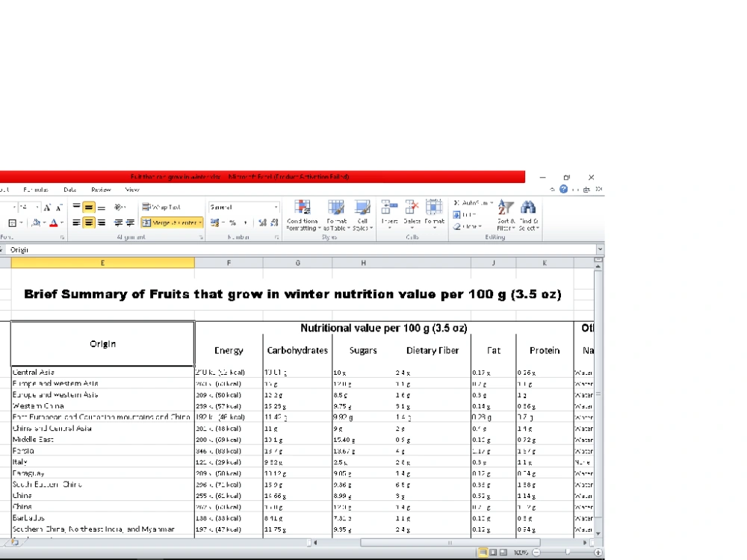Image resolution: width=747 pixels, height=560 pixels.
Task: Toggle Align Text Left
Action: [76, 223]
